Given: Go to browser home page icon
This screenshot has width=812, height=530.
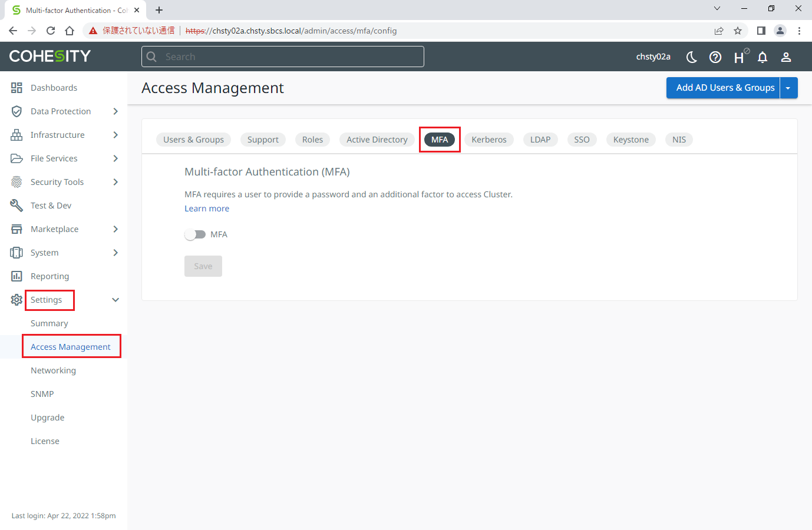Looking at the screenshot, I should tap(70, 31).
